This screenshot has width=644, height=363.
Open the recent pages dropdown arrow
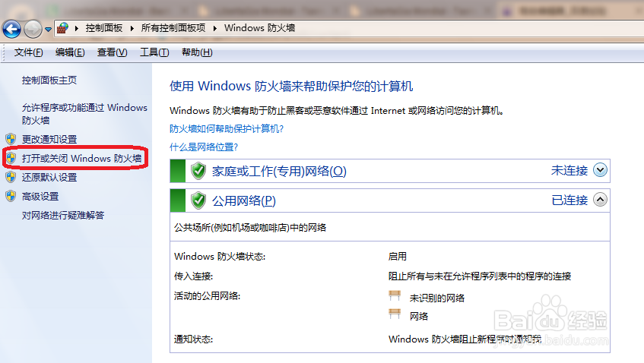(48, 30)
